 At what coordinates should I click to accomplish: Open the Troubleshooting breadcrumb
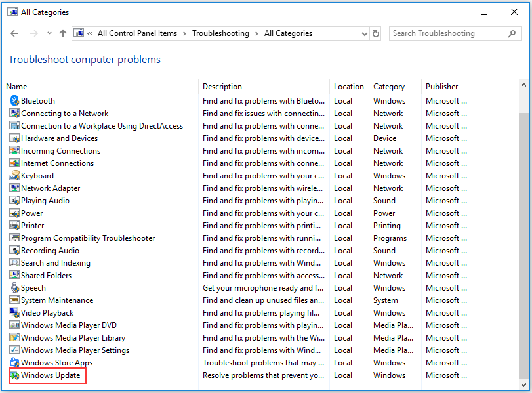[x=220, y=33]
